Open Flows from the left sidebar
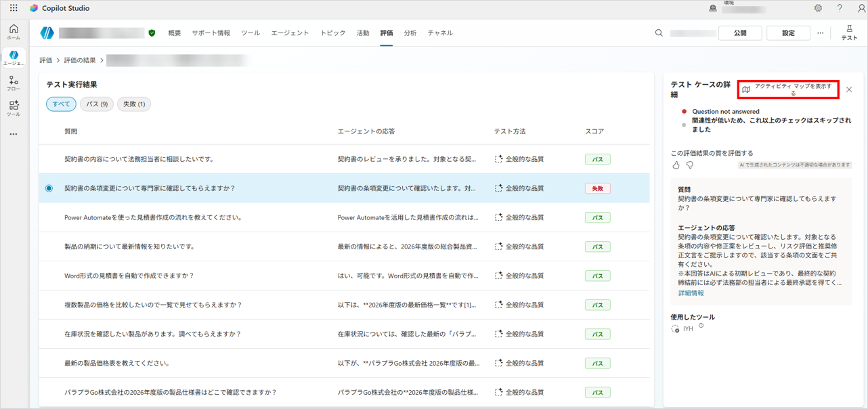This screenshot has height=409, width=868. point(14,83)
